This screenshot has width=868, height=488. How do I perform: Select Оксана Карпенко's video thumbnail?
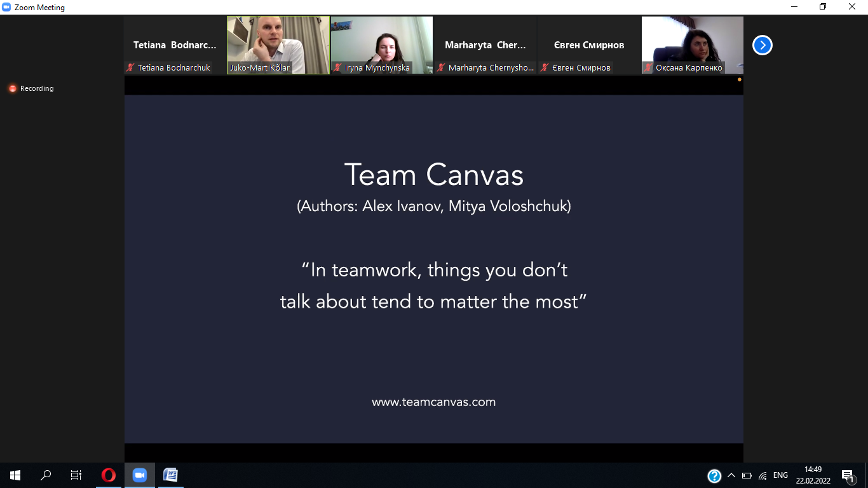point(692,44)
